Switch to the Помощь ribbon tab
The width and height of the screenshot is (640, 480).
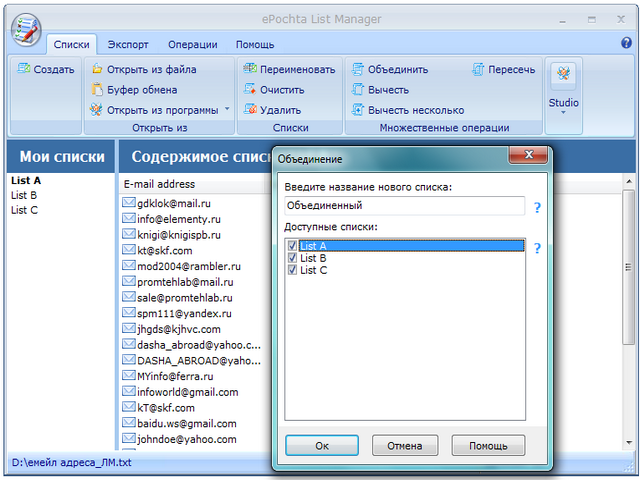[x=255, y=44]
